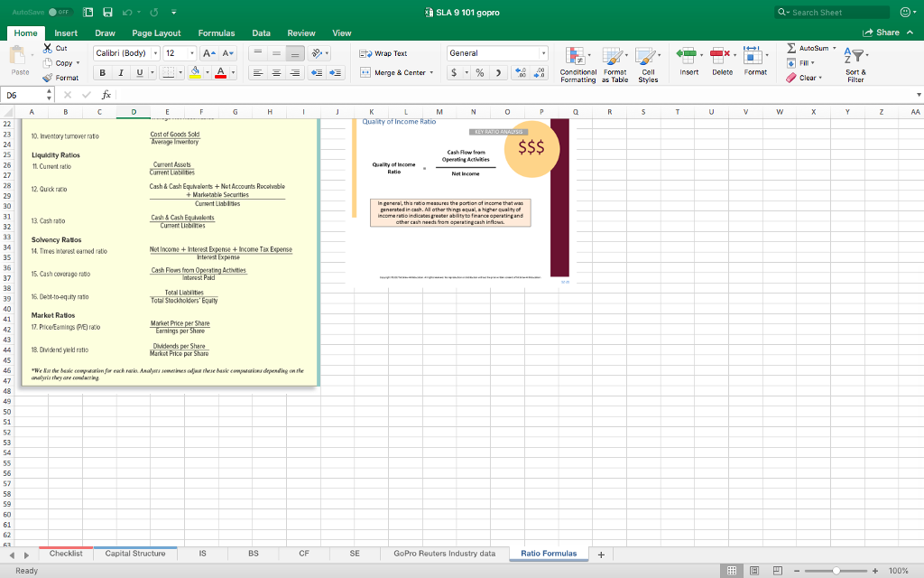Screen dimensions: 924x578
Task: Switch to GoPro Reuters Industry data sheet
Action: tap(444, 554)
